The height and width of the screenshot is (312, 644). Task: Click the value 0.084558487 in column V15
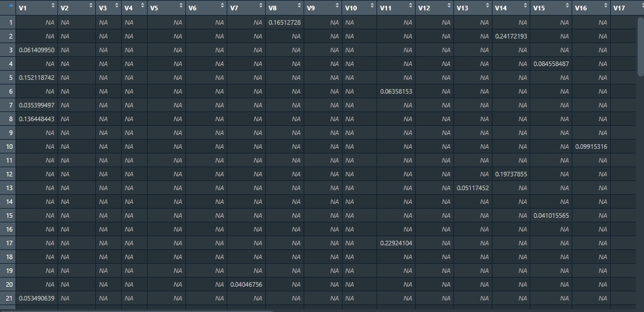550,64
